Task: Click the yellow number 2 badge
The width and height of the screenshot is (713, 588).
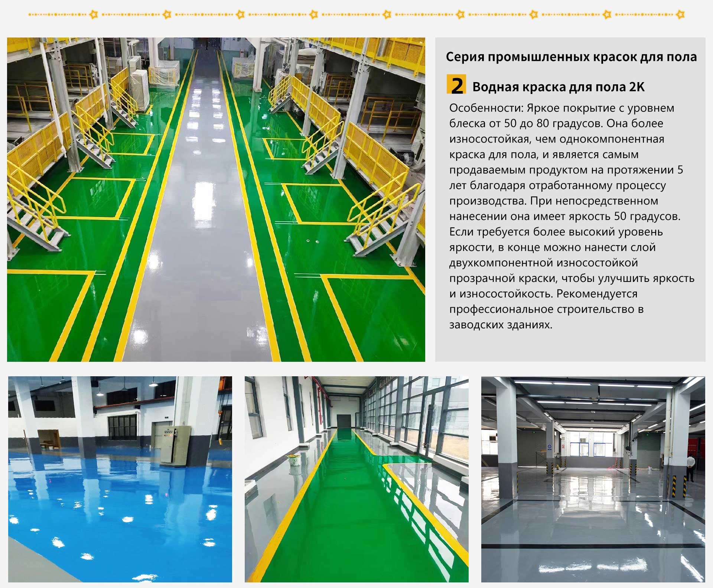Action: coord(456,85)
